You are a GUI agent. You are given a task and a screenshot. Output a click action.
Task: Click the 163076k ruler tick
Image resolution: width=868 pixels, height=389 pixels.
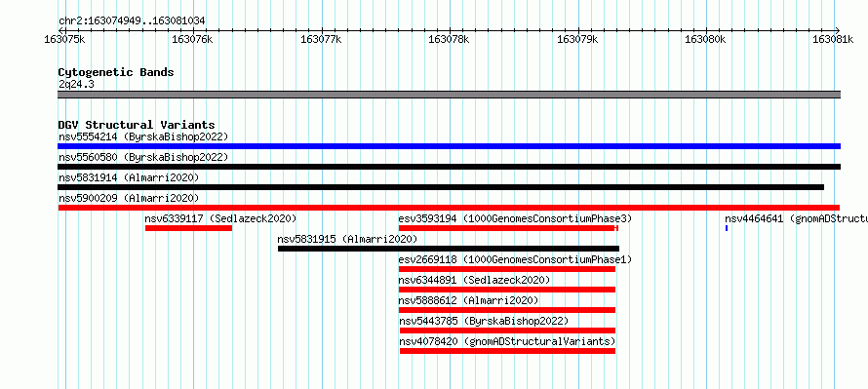[x=193, y=39]
